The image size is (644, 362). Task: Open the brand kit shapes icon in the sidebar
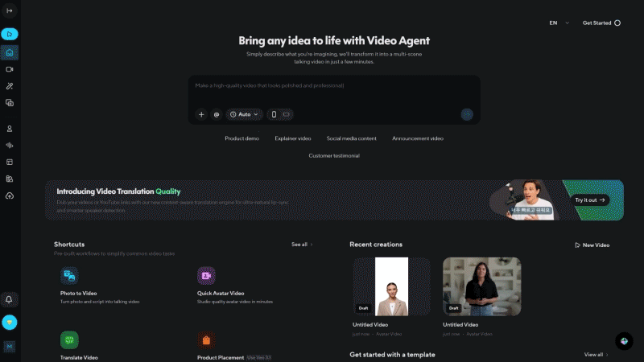[10, 179]
